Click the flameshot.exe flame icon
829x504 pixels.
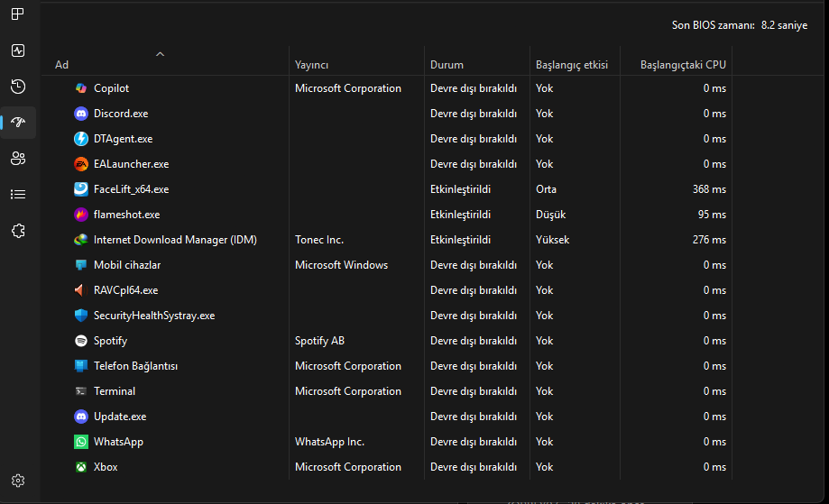pos(81,215)
